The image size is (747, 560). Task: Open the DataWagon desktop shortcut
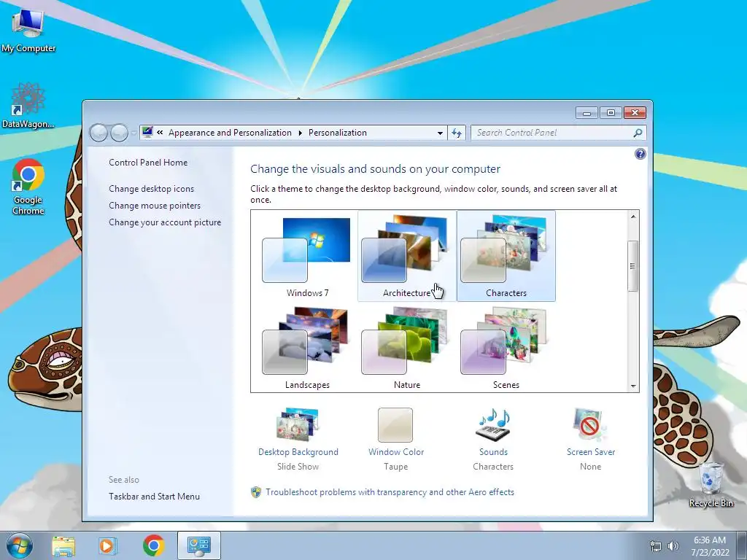(x=28, y=106)
